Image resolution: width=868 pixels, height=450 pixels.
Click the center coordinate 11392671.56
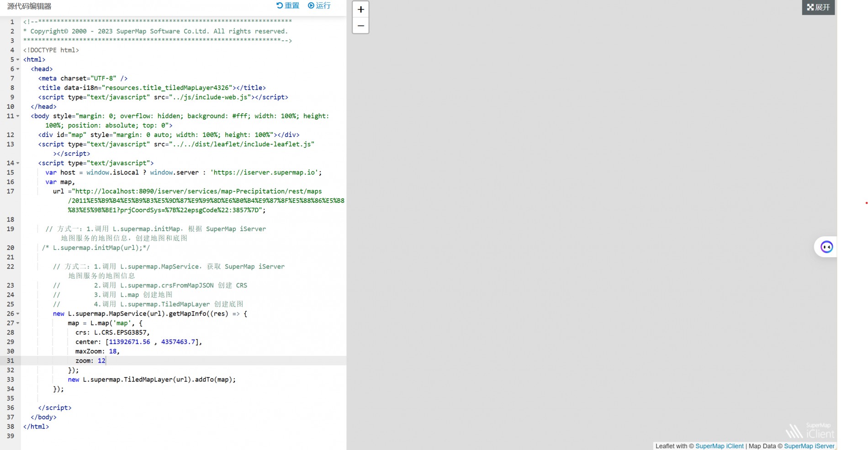pyautogui.click(x=129, y=342)
